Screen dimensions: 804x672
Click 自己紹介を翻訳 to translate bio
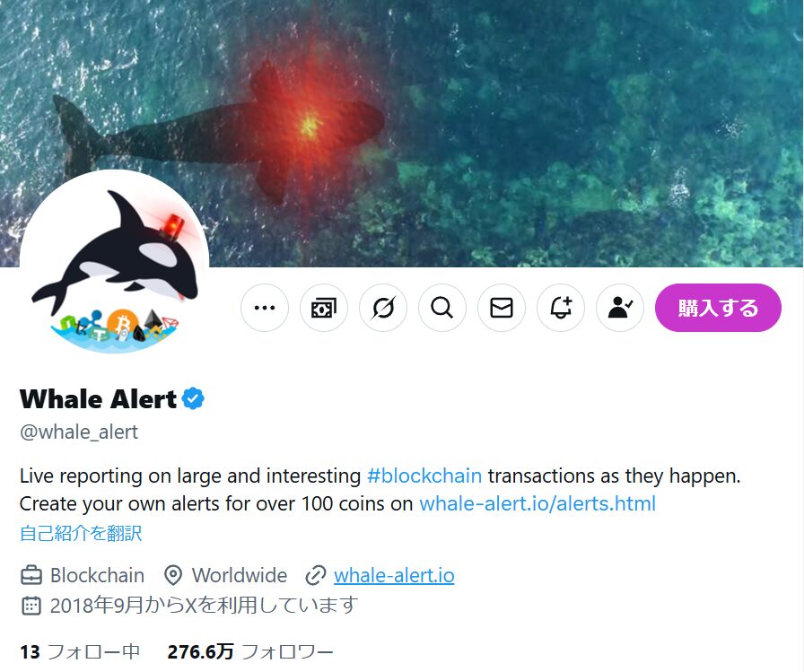point(81,534)
